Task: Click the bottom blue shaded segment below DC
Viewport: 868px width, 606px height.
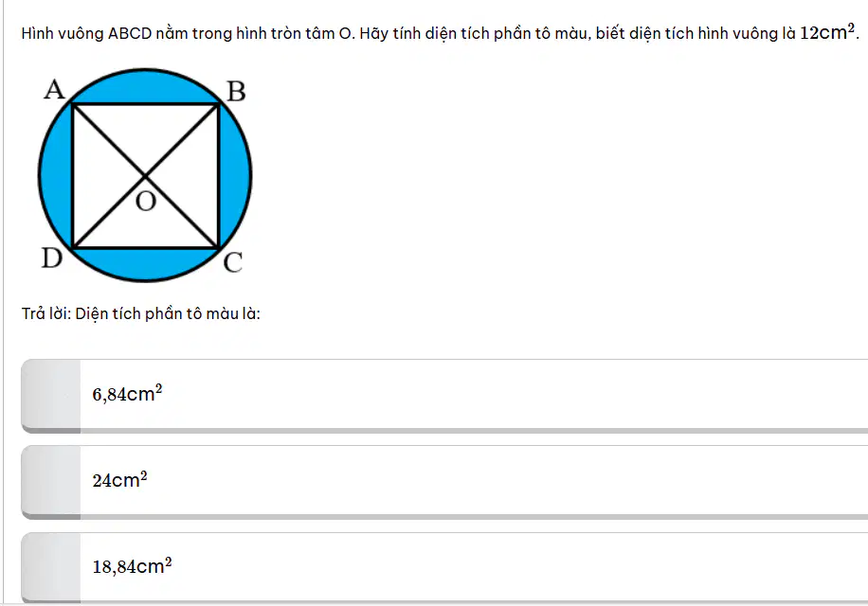Action: click(145, 264)
